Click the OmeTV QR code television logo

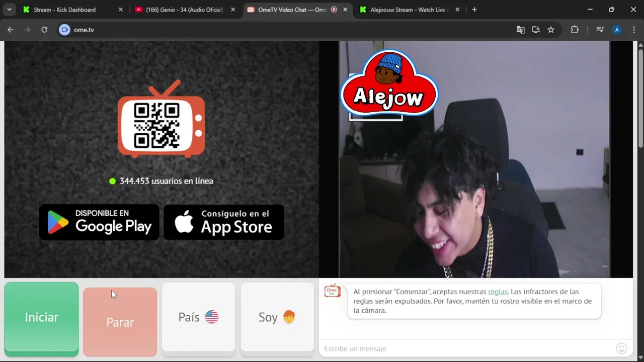pyautogui.click(x=162, y=119)
